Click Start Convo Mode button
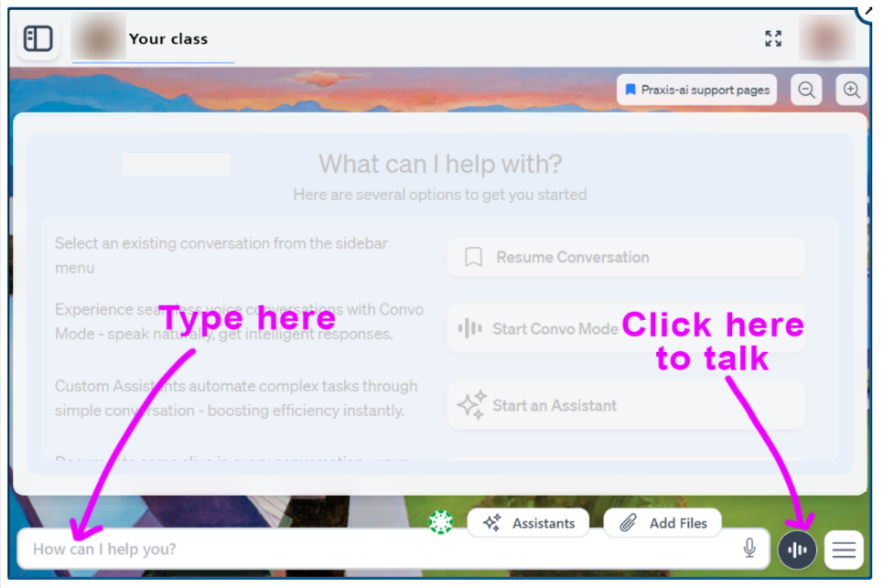The width and height of the screenshot is (883, 588). pos(626,328)
